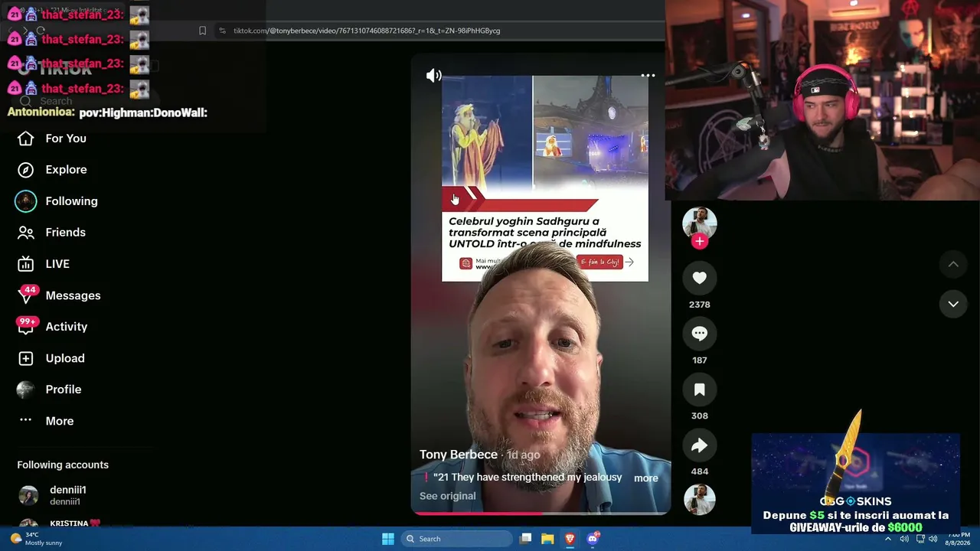The width and height of the screenshot is (980, 551).
Task: Seek using the red video progress bar
Action: point(541,514)
